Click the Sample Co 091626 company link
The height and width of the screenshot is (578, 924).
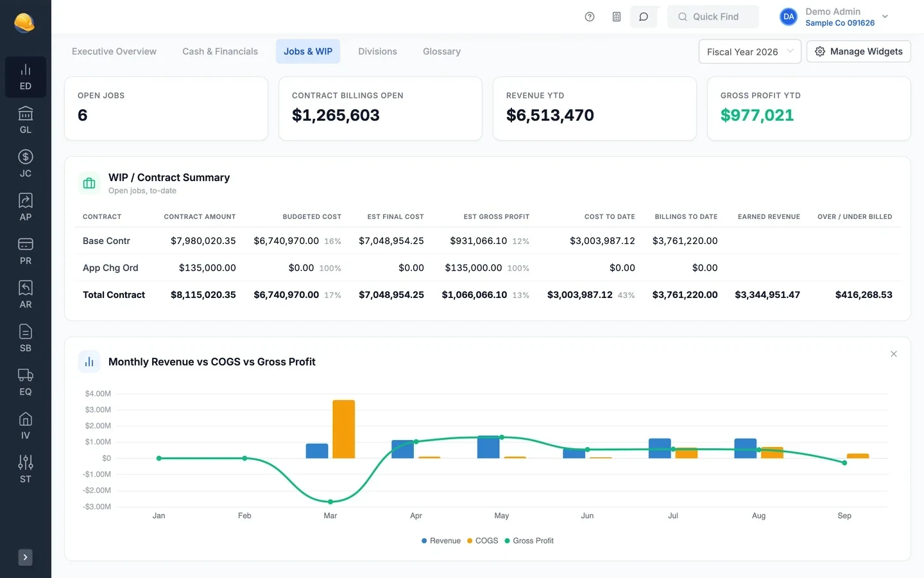pyautogui.click(x=840, y=23)
